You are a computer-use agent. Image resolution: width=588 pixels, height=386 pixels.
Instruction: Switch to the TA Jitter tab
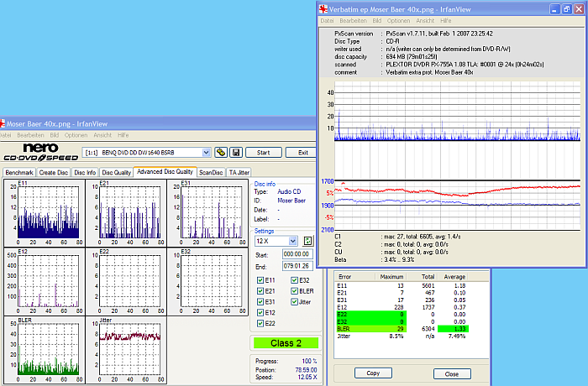click(x=239, y=172)
